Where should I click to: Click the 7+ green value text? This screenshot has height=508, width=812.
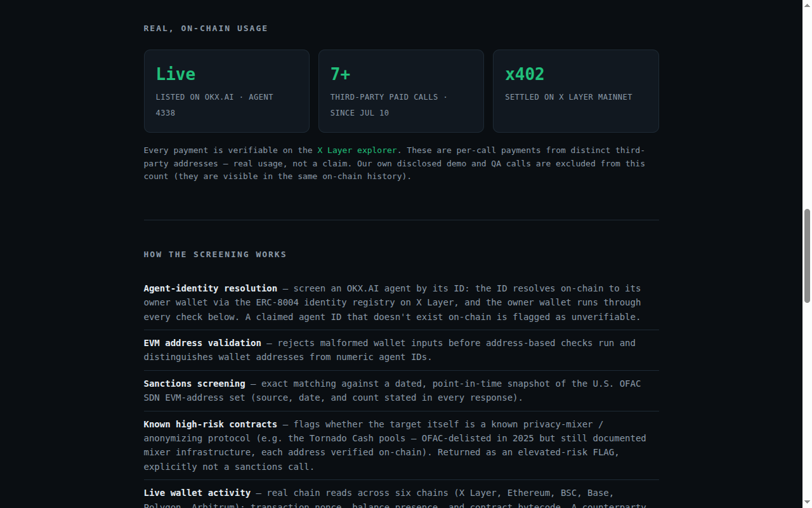[340, 74]
